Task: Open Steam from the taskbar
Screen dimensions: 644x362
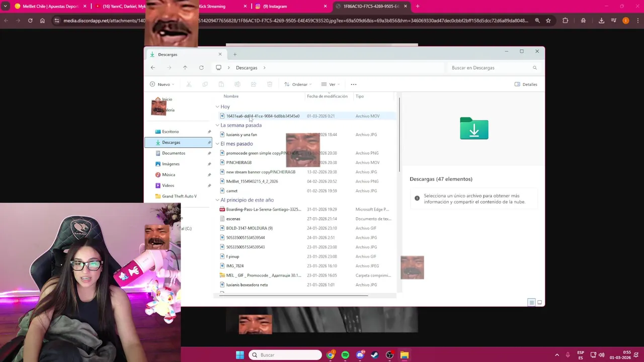Action: click(x=375, y=355)
